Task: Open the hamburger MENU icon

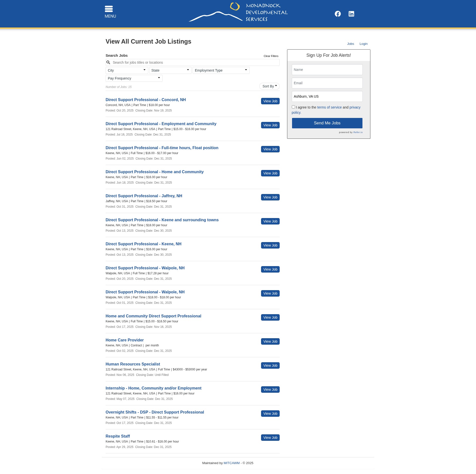Action: pyautogui.click(x=109, y=9)
